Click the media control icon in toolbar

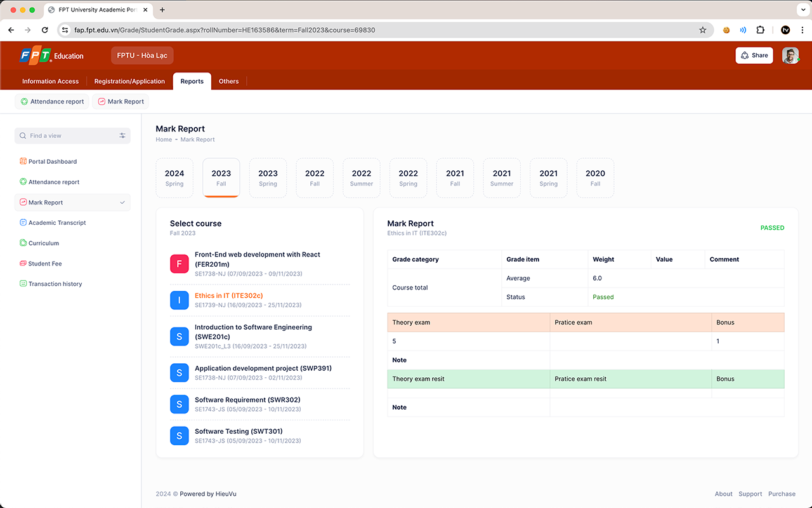(743, 30)
